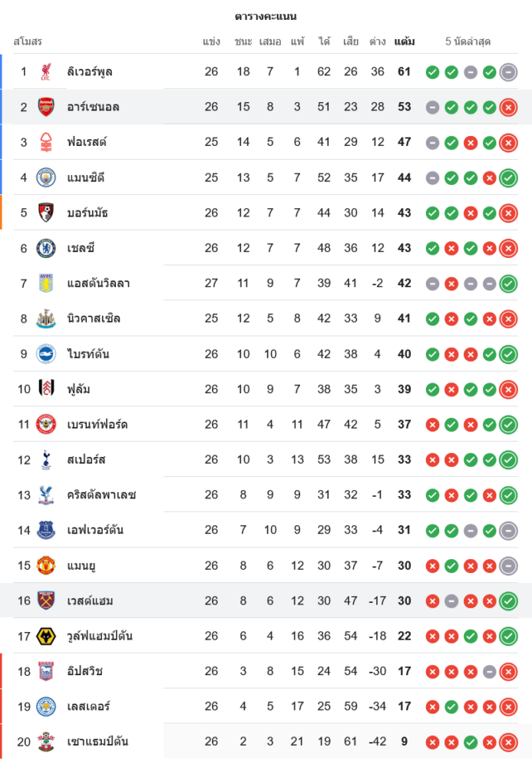Click the Arsenal cannon crest
Image resolution: width=532 pixels, height=768 pixels.
coord(46,108)
